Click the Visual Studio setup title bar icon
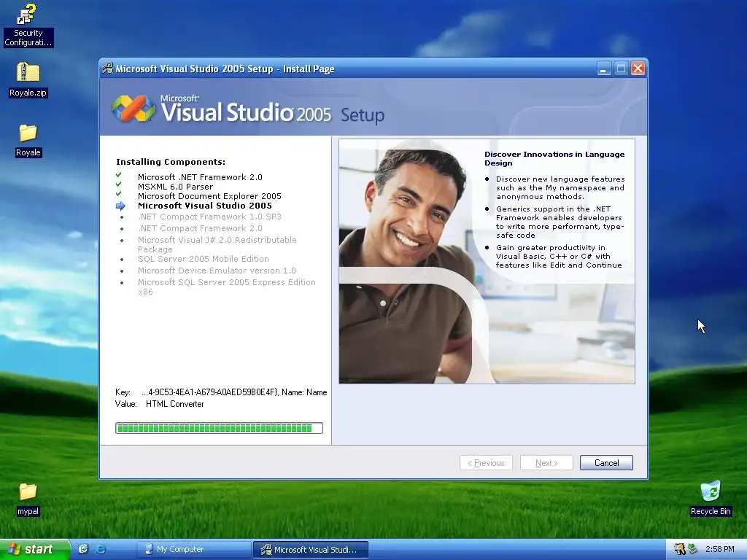 click(108, 69)
